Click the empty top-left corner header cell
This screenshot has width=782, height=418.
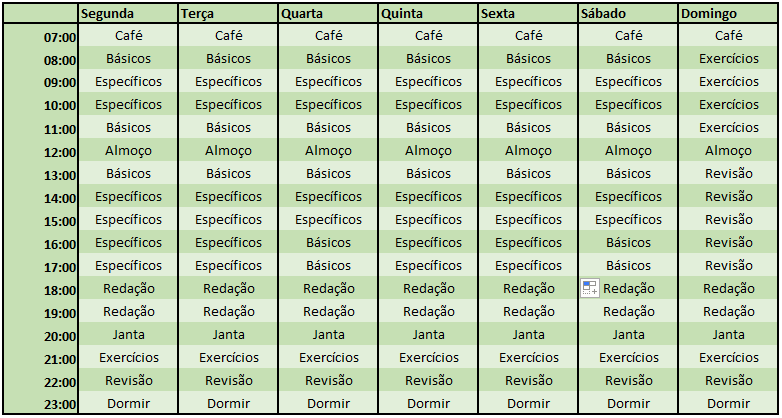[41, 13]
